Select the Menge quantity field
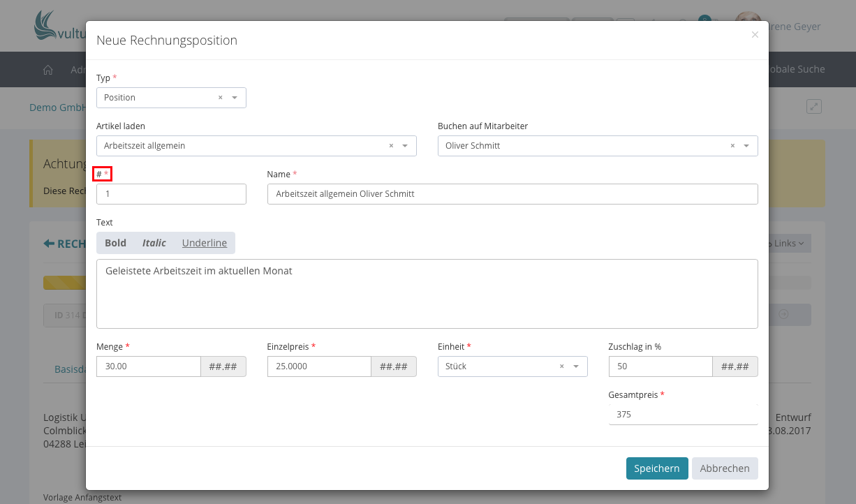 148,366
